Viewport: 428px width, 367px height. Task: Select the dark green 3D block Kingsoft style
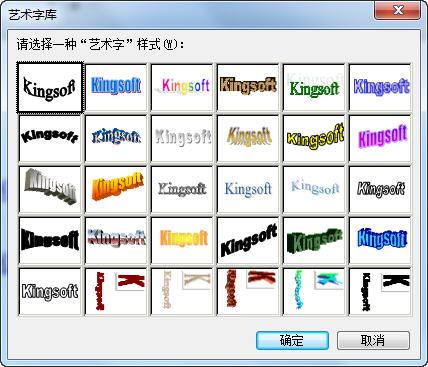(314, 240)
